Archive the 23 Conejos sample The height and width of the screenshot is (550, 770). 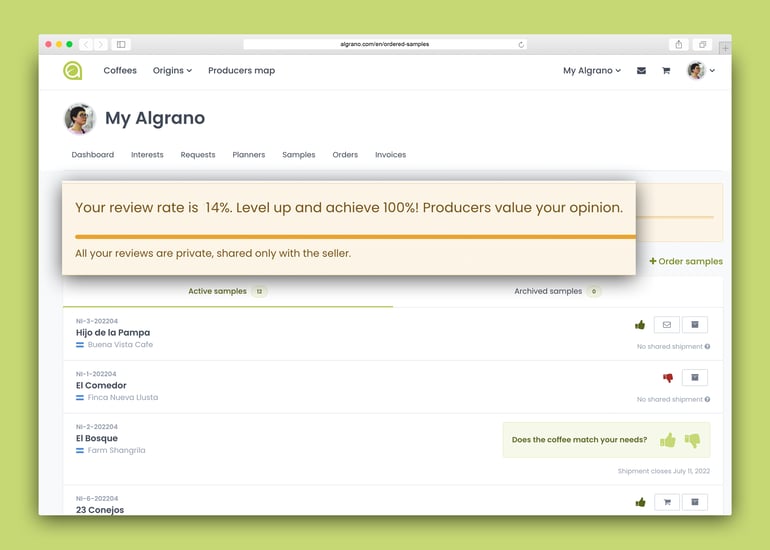695,502
